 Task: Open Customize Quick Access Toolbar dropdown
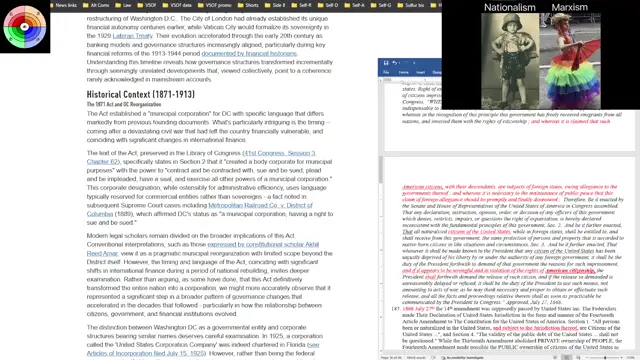414,63
